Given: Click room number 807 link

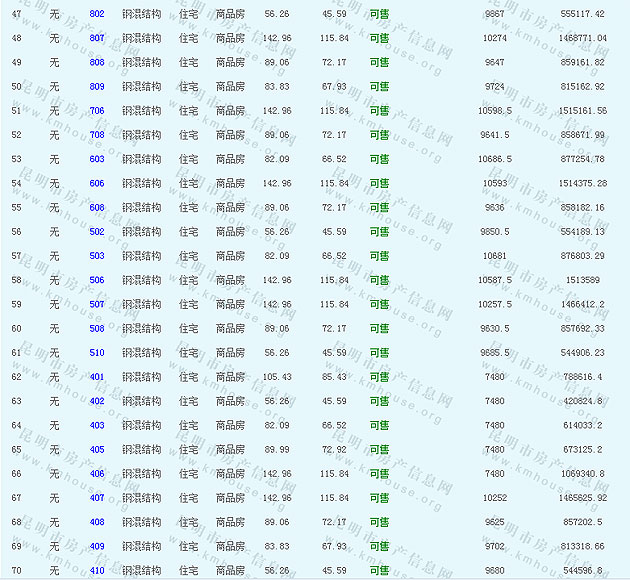Looking at the screenshot, I should click(97, 38).
